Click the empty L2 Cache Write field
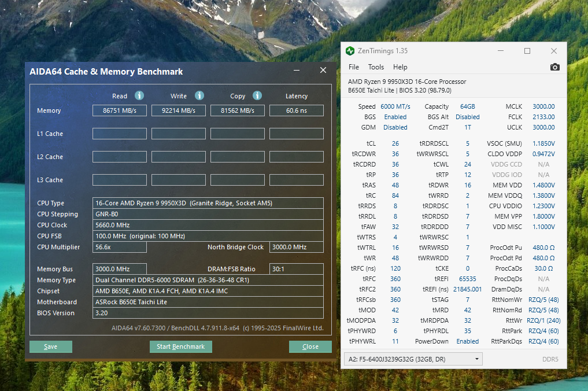This screenshot has width=588, height=391. [x=179, y=157]
